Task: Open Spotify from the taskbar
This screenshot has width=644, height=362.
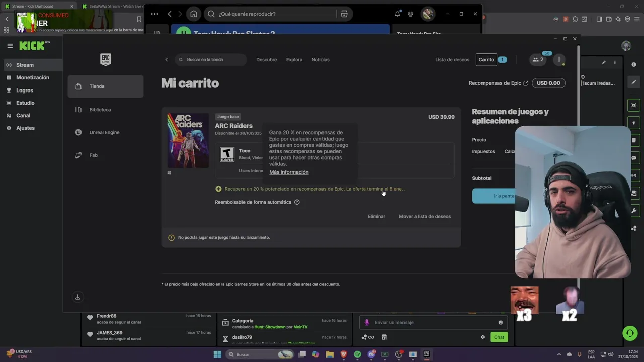Action: (357, 354)
